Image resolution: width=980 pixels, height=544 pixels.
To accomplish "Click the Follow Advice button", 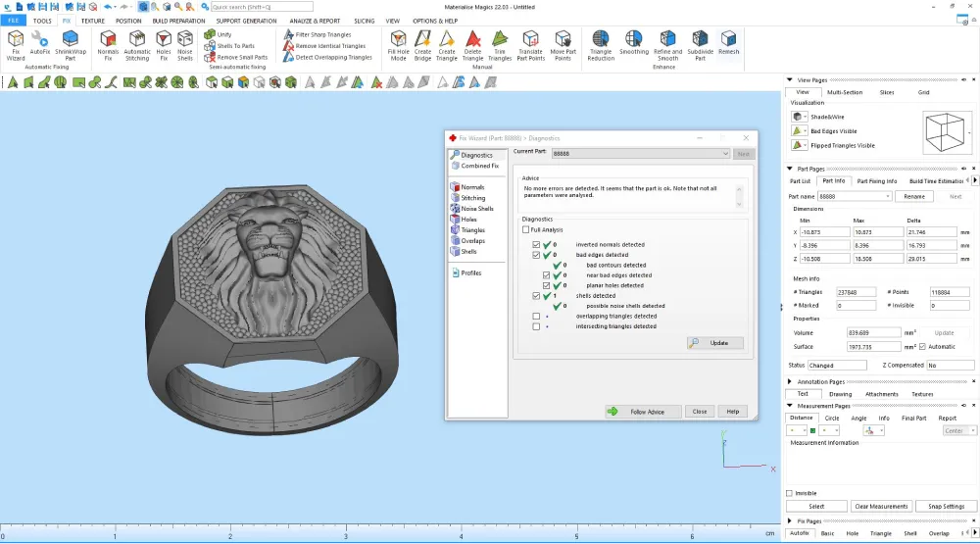I will click(643, 412).
